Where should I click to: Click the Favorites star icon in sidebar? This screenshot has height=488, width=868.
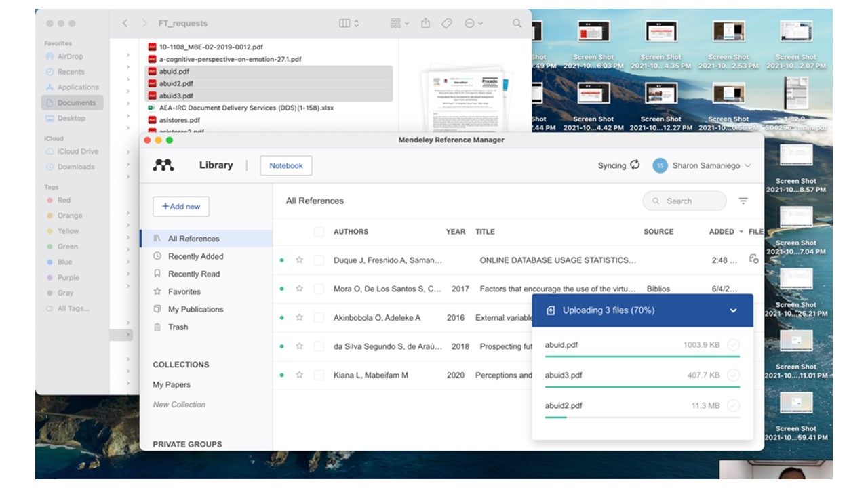click(x=157, y=291)
